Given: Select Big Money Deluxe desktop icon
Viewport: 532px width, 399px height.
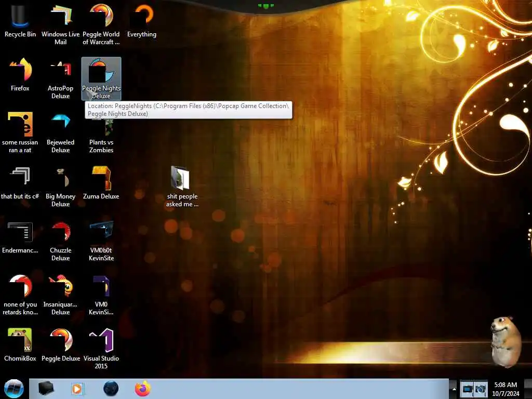Looking at the screenshot, I should point(60,187).
